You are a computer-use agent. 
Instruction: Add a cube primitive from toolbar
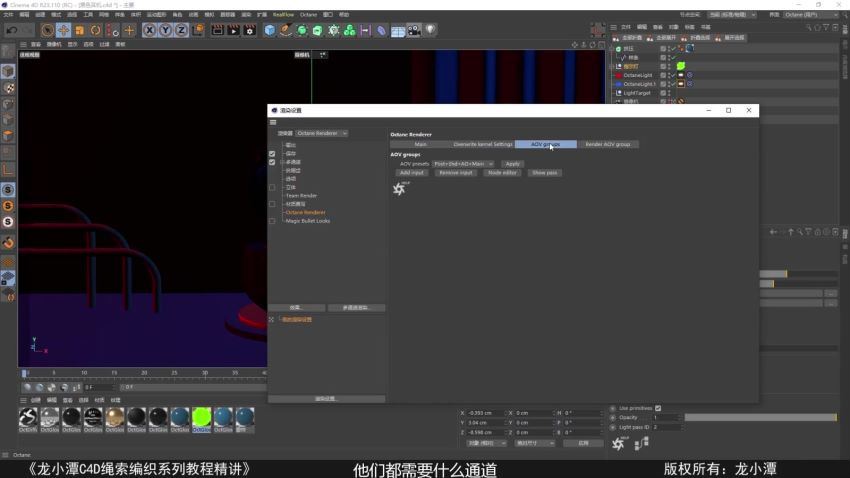tap(269, 30)
